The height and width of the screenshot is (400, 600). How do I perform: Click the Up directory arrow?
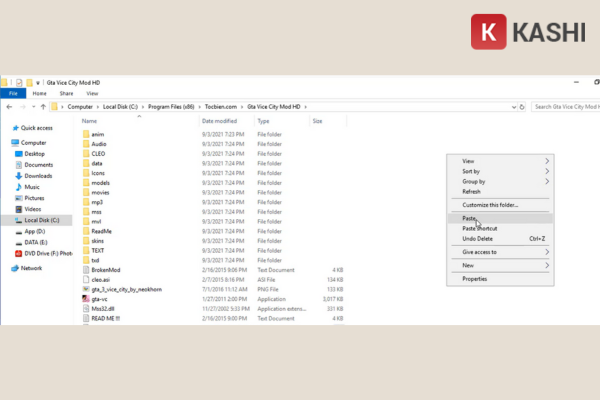click(43, 106)
